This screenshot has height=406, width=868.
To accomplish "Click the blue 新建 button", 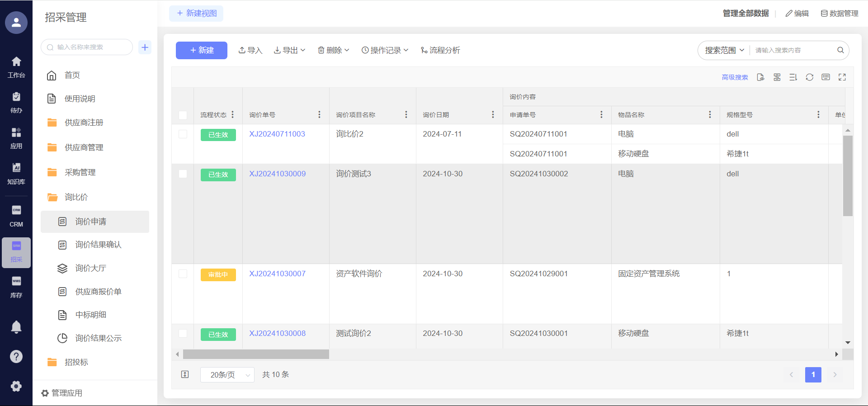I will (x=201, y=50).
